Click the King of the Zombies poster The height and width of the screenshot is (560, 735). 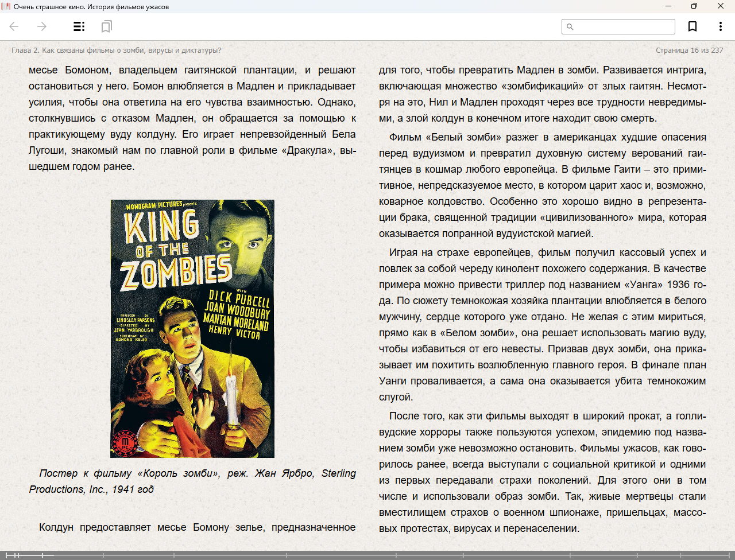(192, 328)
